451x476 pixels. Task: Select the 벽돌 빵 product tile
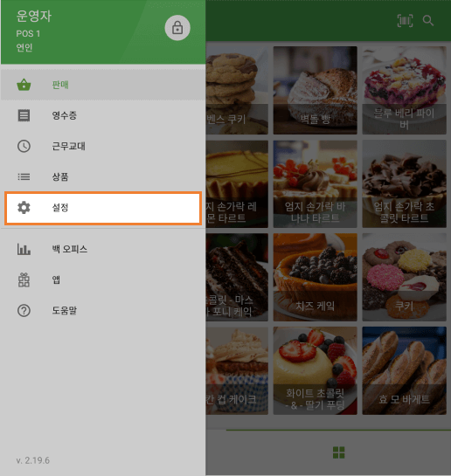pyautogui.click(x=316, y=90)
